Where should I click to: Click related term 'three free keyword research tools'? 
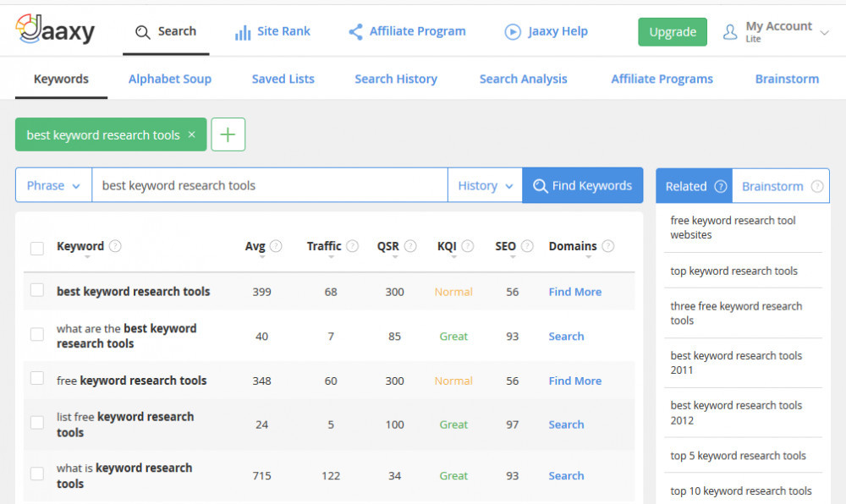pos(737,313)
